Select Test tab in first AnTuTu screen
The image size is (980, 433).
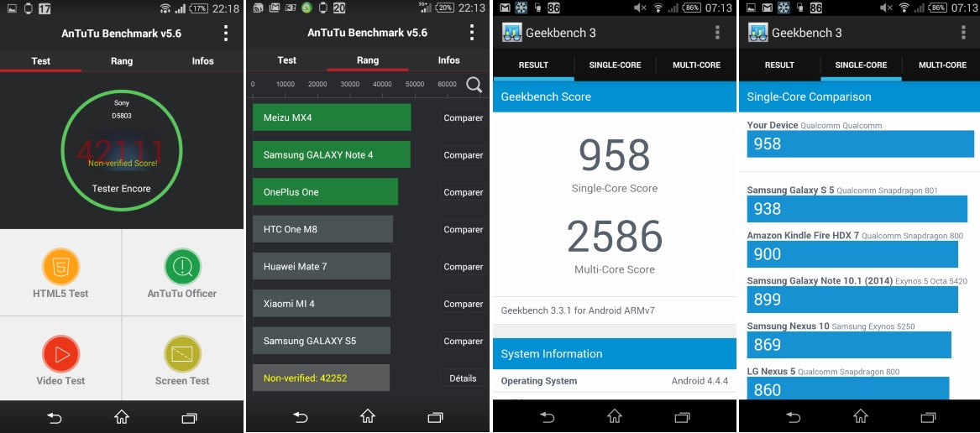40,61
